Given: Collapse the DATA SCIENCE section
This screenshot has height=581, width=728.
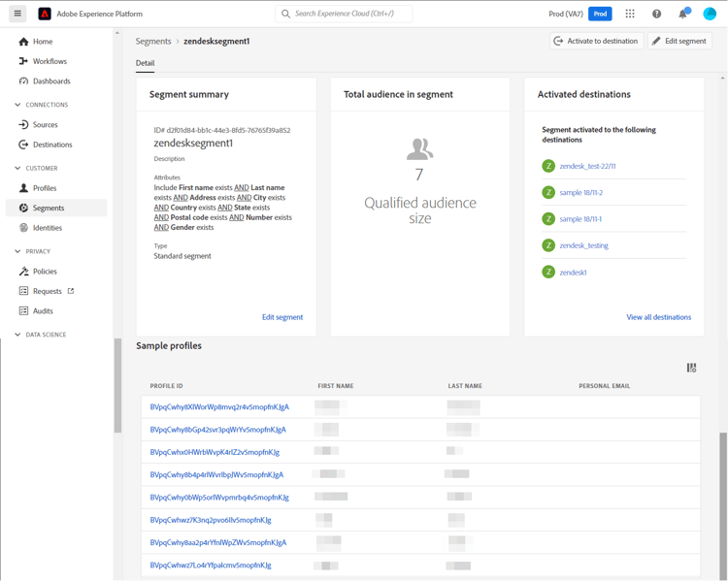Looking at the screenshot, I should (17, 335).
